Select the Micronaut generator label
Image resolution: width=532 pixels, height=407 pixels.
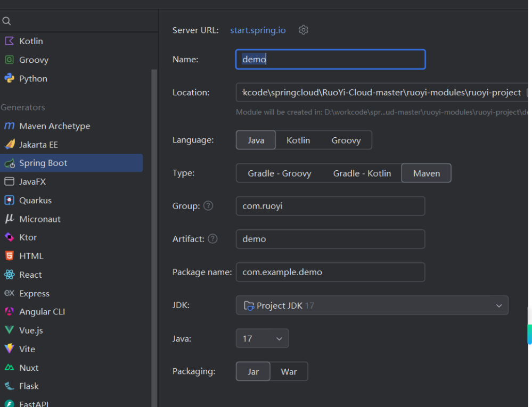click(40, 219)
